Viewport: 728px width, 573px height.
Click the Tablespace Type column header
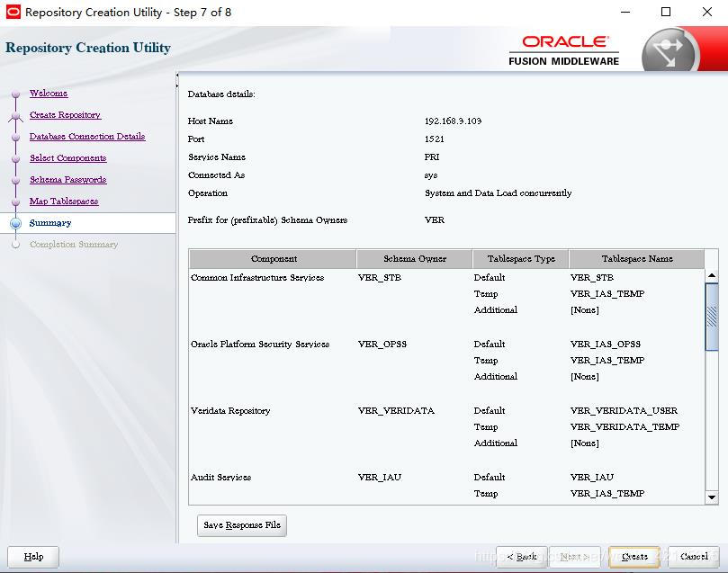tap(521, 259)
